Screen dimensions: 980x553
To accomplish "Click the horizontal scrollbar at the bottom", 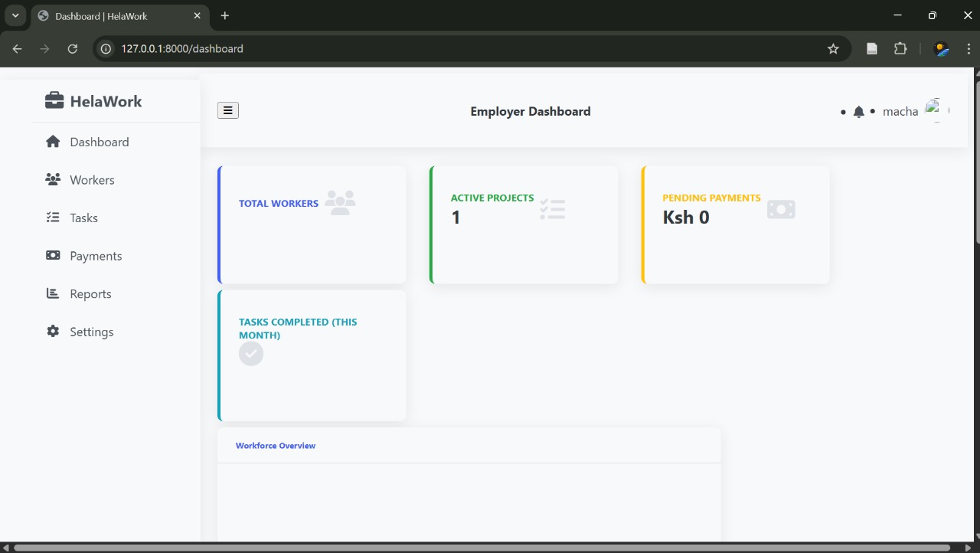I will [482, 548].
